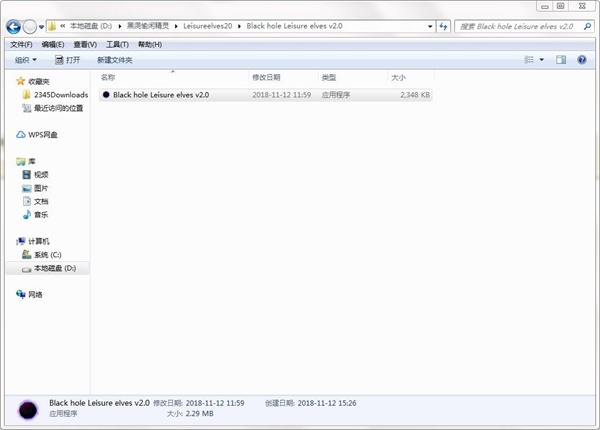Click the change view icon
The width and height of the screenshot is (600, 430).
(x=529, y=60)
